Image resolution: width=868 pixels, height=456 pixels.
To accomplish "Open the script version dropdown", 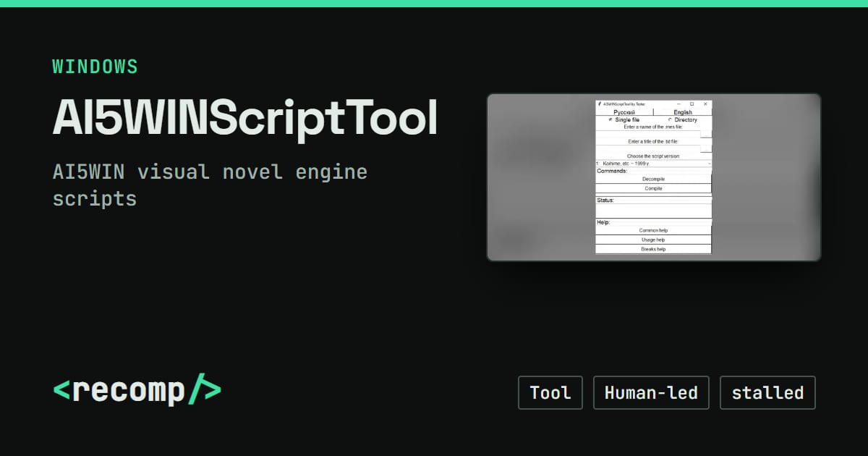I will pyautogui.click(x=654, y=164).
